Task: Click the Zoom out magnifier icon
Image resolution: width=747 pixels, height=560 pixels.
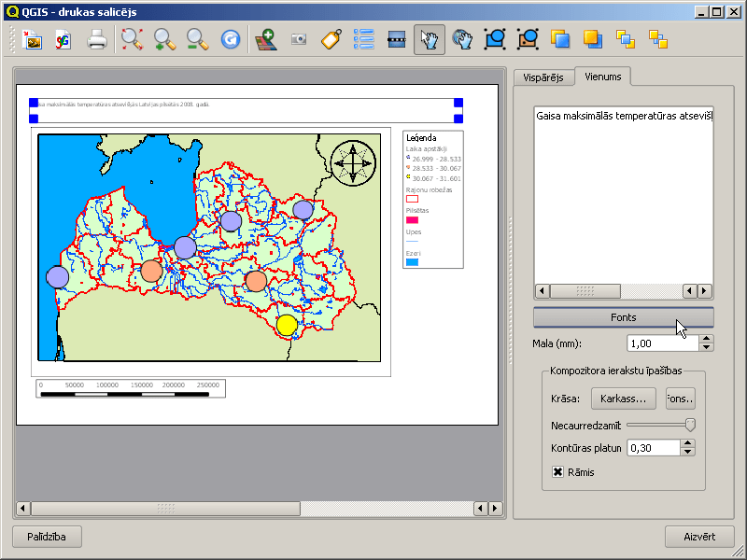Action: pos(197,39)
